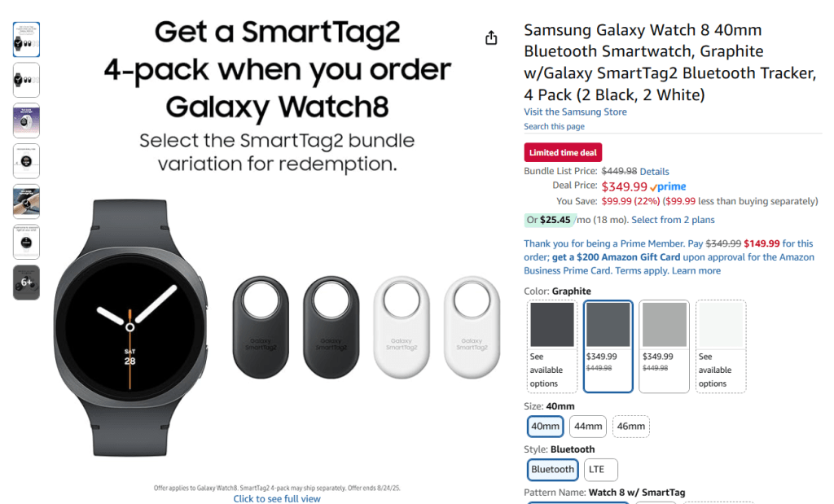Pick the white color swatch option
834x504 pixels.
[720, 346]
